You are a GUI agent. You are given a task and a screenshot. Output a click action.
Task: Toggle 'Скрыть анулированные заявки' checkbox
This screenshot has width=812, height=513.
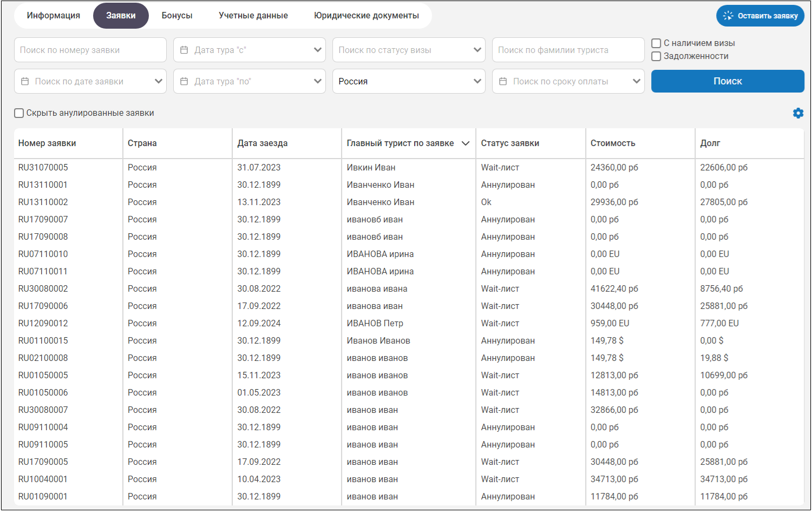19,113
